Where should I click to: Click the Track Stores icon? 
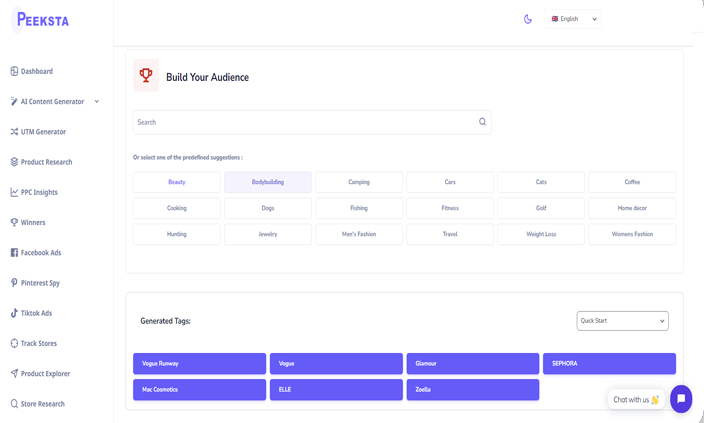click(14, 343)
